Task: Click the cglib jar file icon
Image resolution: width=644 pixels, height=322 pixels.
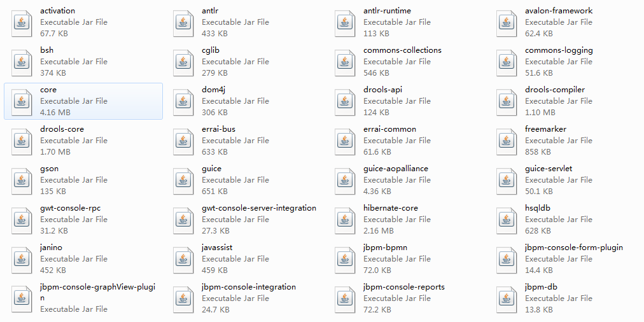Action: coord(183,62)
